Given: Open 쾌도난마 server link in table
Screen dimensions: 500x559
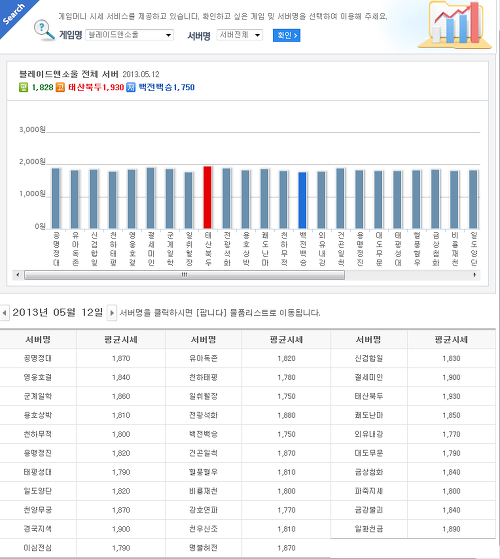Looking at the screenshot, I should (x=368, y=415).
